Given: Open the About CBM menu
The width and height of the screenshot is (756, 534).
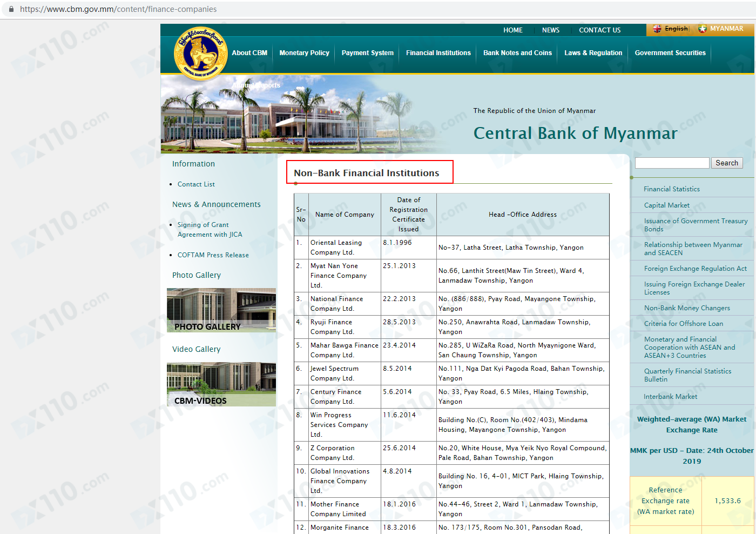Looking at the screenshot, I should click(x=249, y=53).
